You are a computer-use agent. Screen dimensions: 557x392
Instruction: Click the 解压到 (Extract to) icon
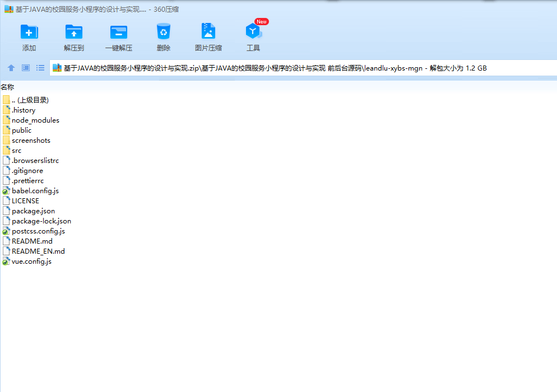pos(74,32)
